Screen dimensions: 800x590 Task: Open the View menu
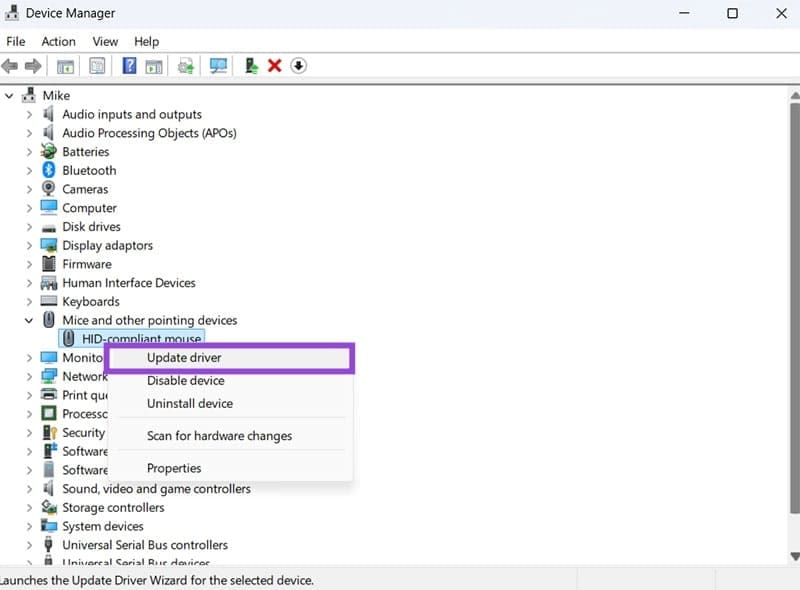click(105, 41)
